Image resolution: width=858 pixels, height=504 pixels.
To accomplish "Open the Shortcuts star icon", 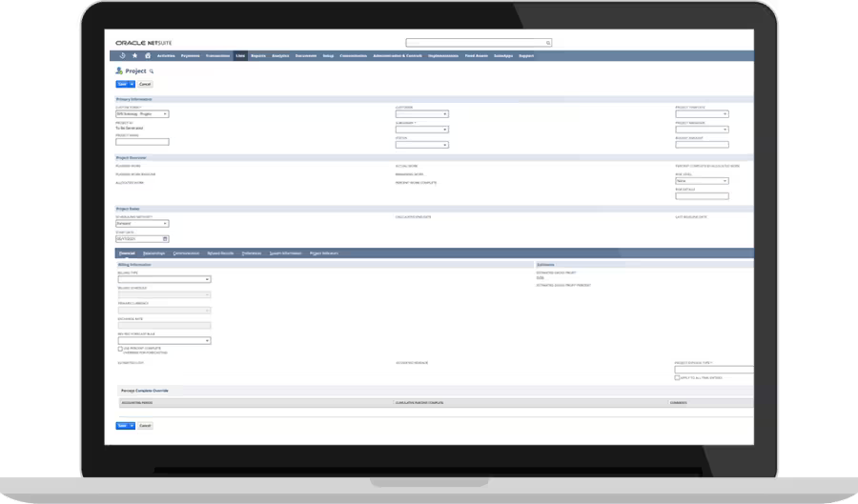I will click(x=134, y=56).
